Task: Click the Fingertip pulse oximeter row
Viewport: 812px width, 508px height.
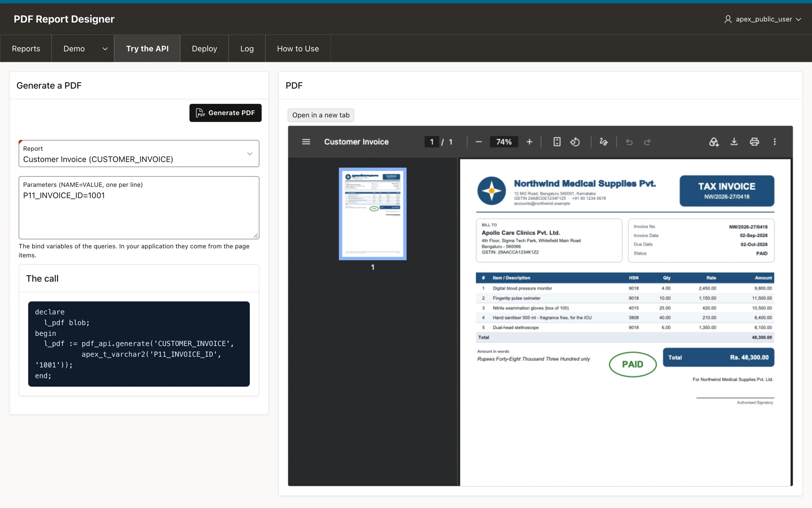Action: point(625,298)
